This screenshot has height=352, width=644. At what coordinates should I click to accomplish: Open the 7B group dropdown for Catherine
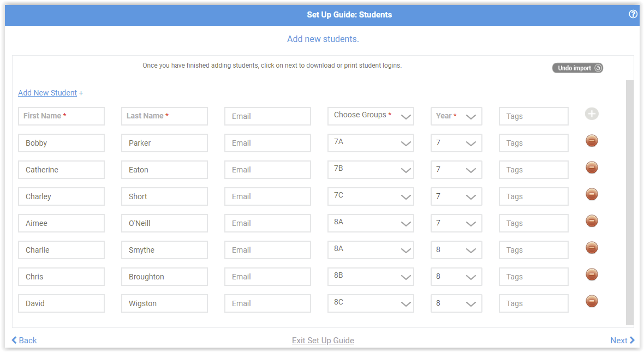pos(371,170)
